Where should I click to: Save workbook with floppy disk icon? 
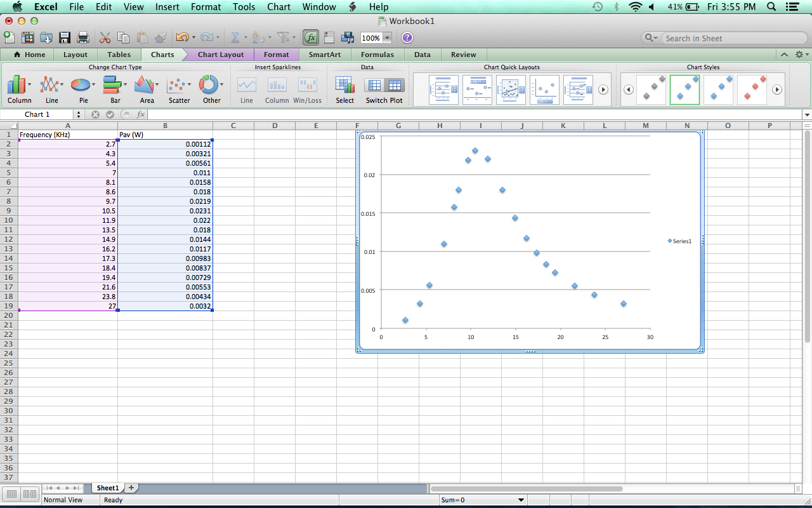tap(64, 37)
